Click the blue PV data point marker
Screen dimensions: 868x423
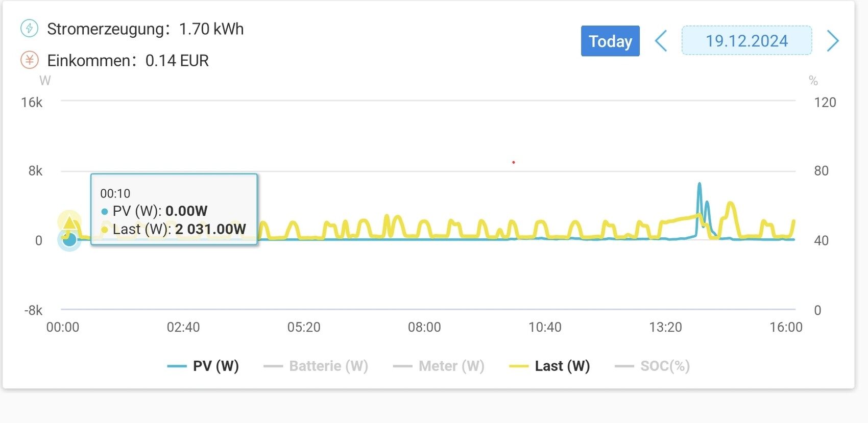[x=69, y=239]
